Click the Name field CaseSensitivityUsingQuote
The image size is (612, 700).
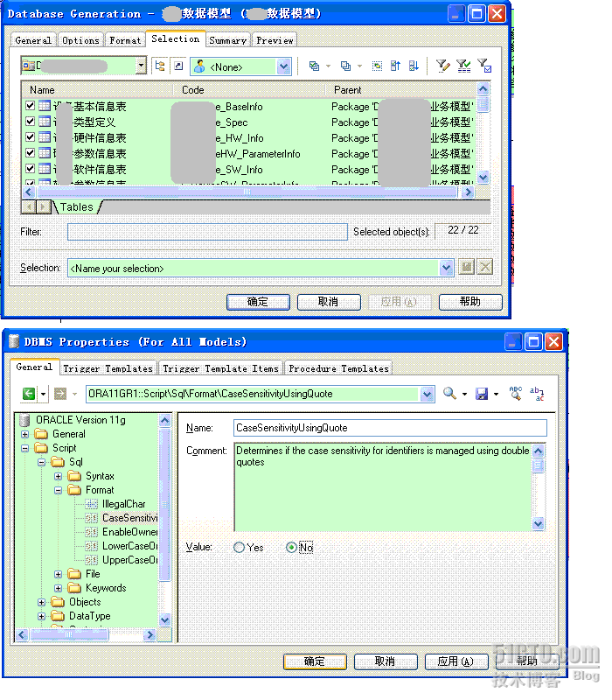(390, 428)
